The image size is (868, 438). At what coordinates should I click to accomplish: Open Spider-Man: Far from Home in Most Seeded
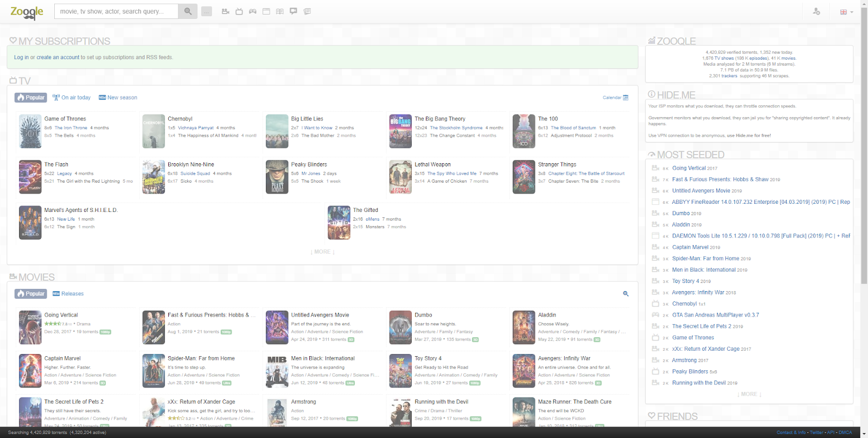pos(705,259)
